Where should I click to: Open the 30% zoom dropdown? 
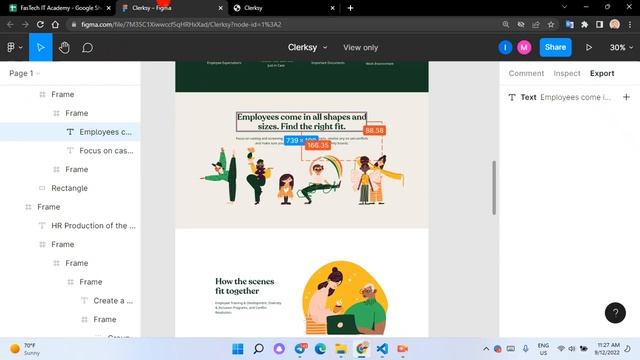(621, 47)
